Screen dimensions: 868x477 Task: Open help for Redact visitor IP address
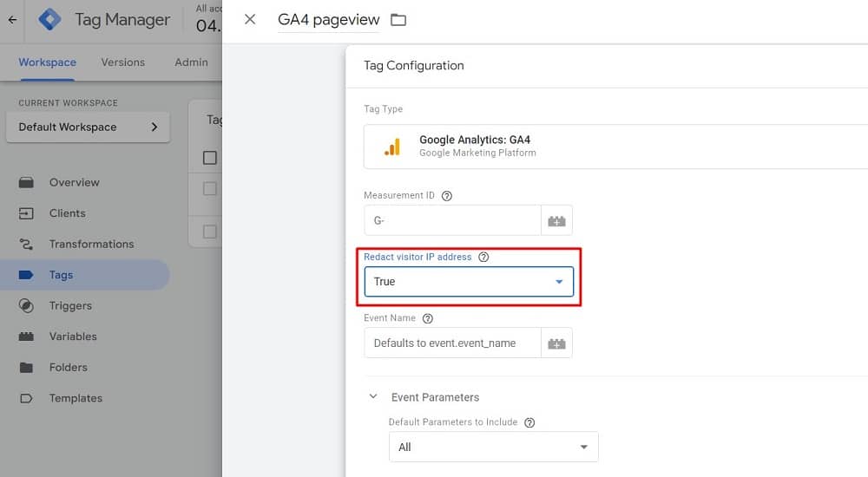click(483, 257)
